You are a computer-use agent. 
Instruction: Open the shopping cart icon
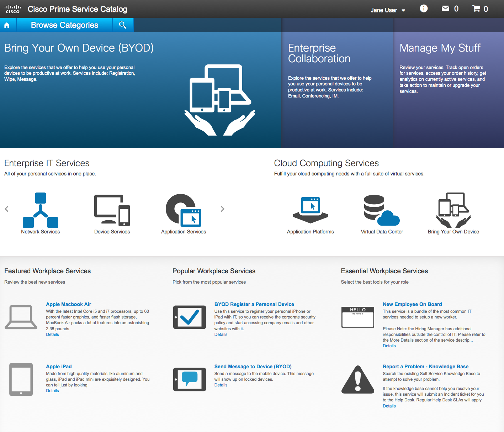(476, 9)
